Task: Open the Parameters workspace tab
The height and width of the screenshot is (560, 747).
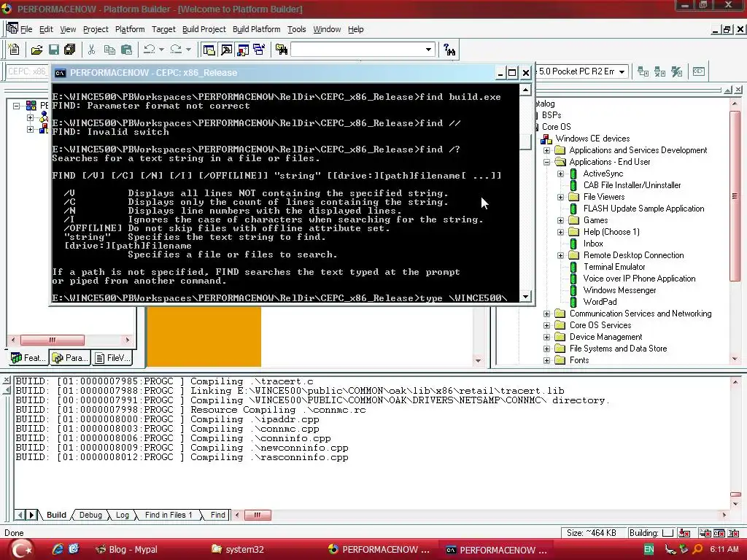Action: tap(70, 357)
